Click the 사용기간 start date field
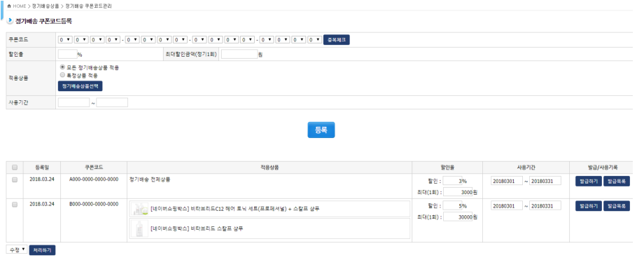The image size is (644, 260). coord(74,102)
